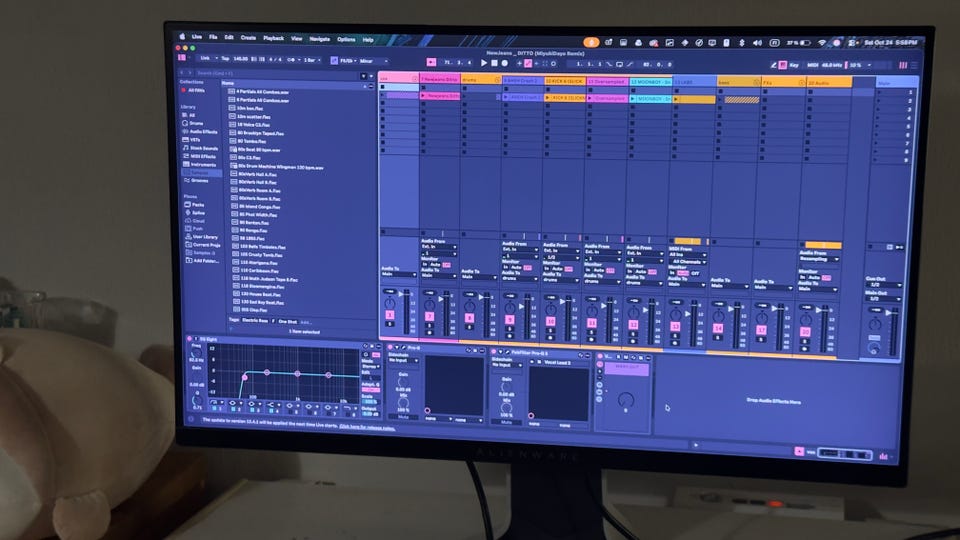960x540 pixels.
Task: Click the browser search field
Action: (x=276, y=74)
